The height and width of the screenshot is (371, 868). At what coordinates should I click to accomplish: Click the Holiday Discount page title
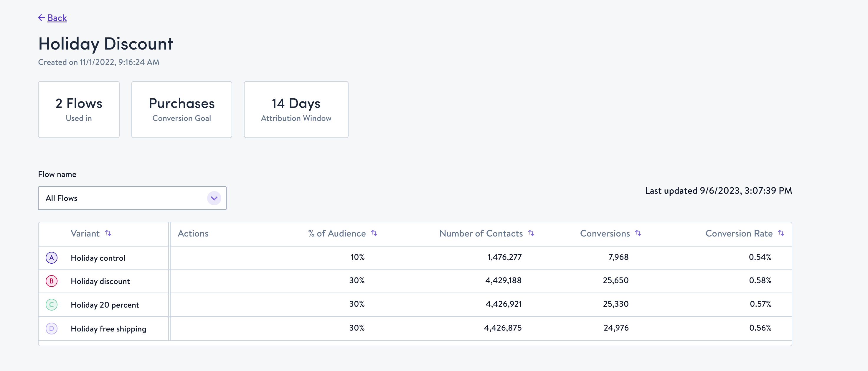105,44
